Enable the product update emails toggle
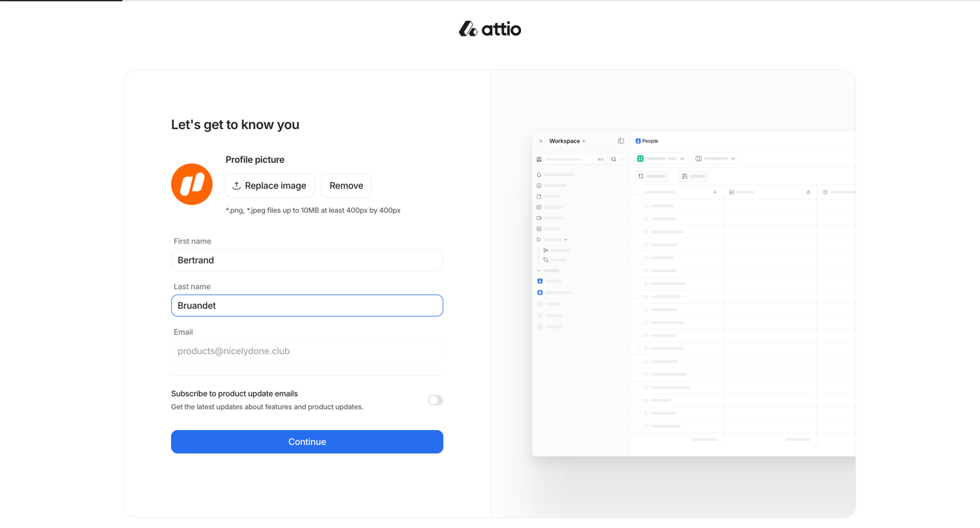Screen dimensions: 980x528 click(x=436, y=400)
